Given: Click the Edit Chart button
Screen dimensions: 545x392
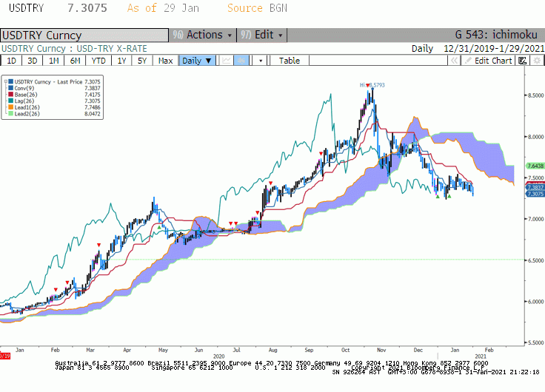Looking at the screenshot, I should tap(488, 61).
